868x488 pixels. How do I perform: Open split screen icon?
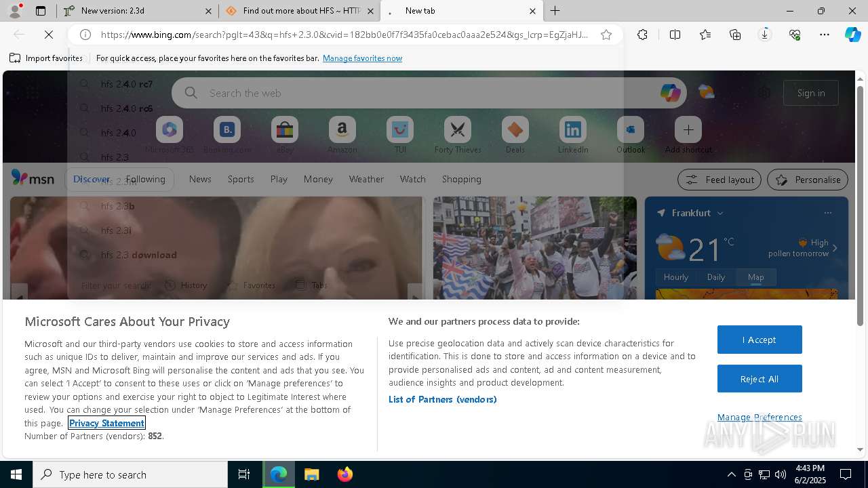[x=675, y=35]
